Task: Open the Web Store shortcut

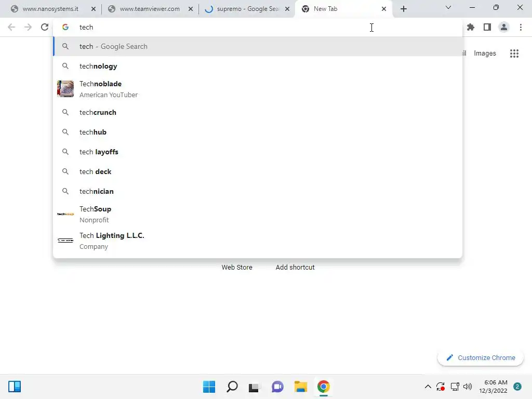Action: 237,268
